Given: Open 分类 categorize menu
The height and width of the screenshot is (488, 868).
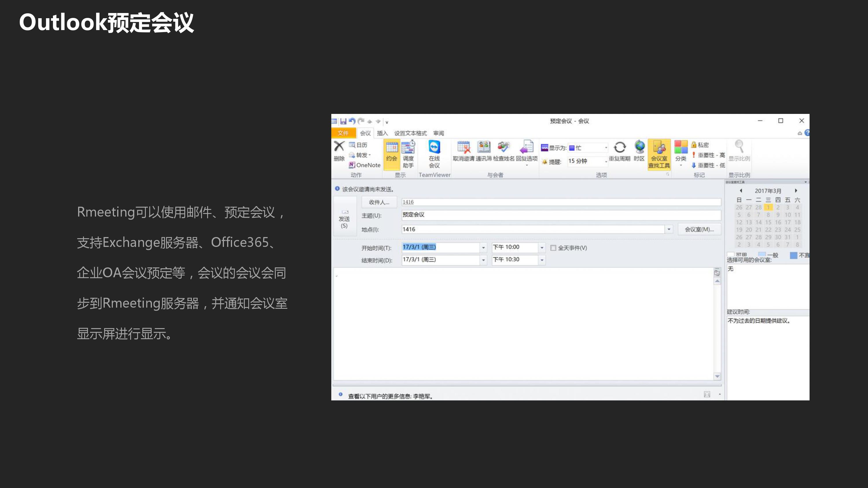Looking at the screenshot, I should coord(681,153).
